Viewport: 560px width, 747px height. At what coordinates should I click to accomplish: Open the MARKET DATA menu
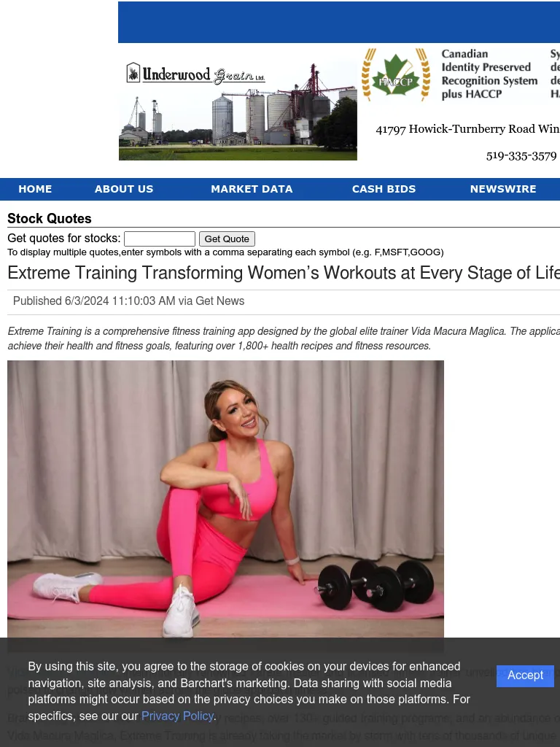click(x=252, y=189)
